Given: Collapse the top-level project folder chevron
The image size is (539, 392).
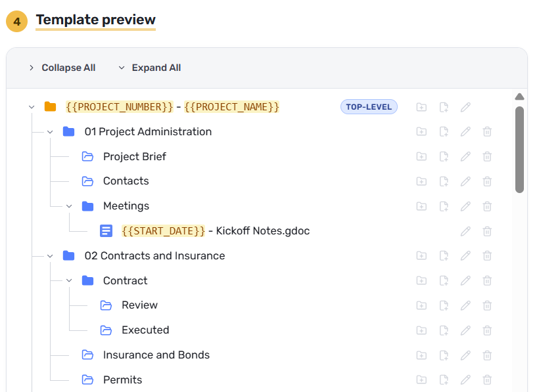Looking at the screenshot, I should pyautogui.click(x=32, y=107).
